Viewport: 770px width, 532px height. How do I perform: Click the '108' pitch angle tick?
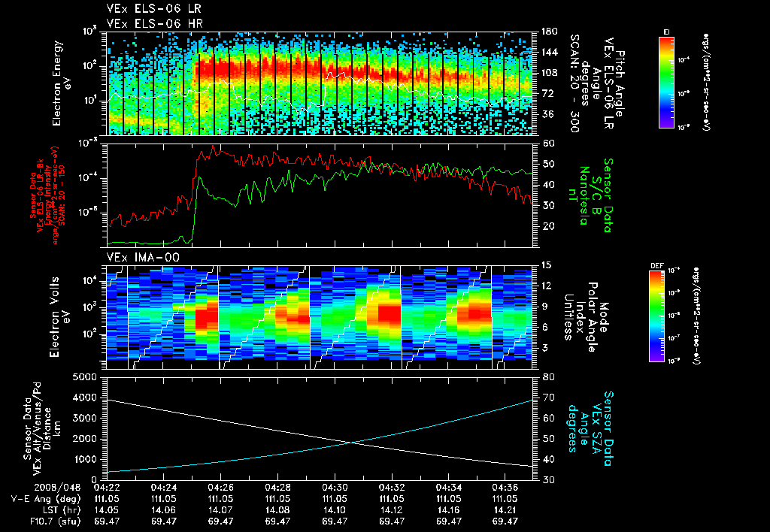(549, 73)
